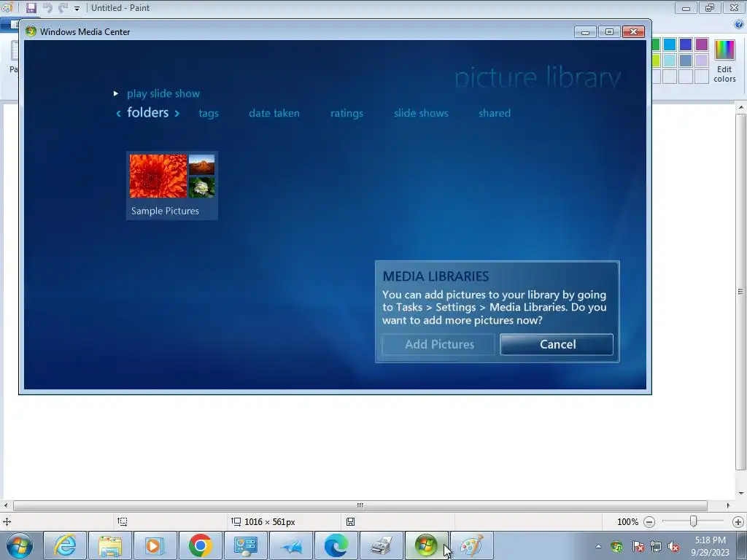Minimize the Windows Media Center window
Screen dimensions: 747x560
(586, 31)
